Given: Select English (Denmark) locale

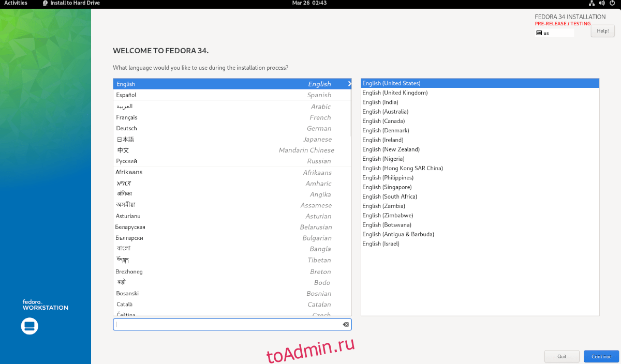Looking at the screenshot, I should point(480,130).
